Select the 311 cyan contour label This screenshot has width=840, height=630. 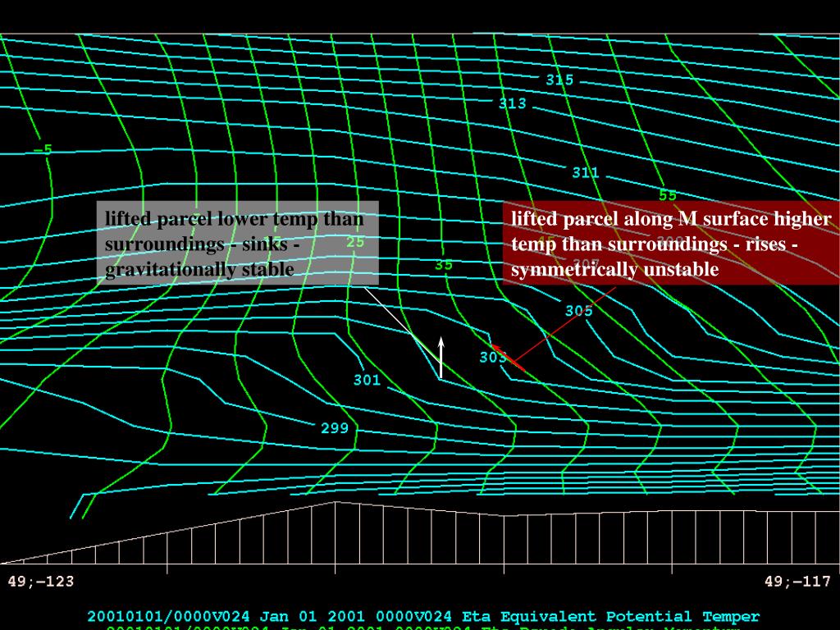(586, 172)
